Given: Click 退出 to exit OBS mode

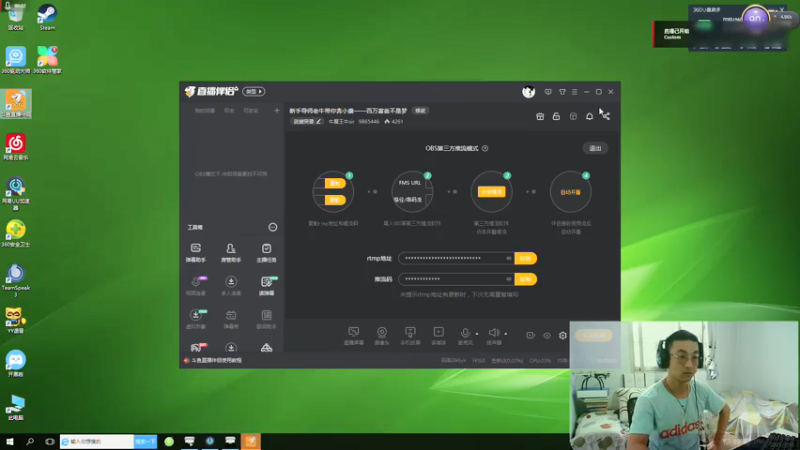Looking at the screenshot, I should (x=595, y=148).
